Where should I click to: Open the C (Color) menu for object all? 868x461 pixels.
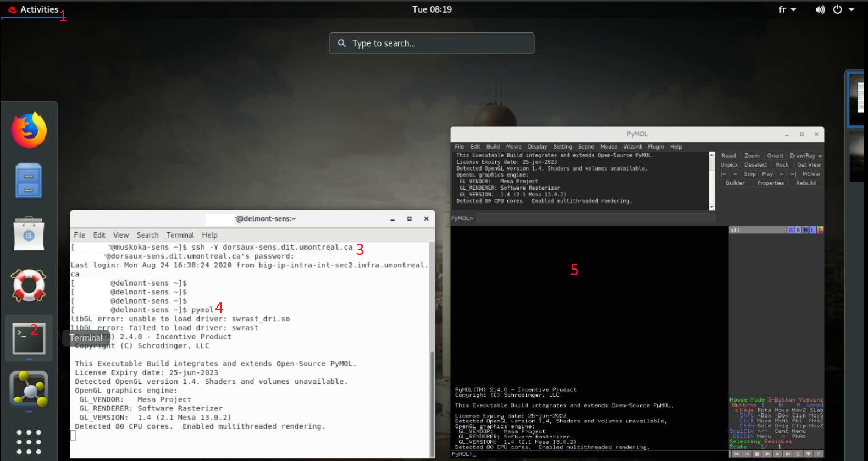click(820, 230)
